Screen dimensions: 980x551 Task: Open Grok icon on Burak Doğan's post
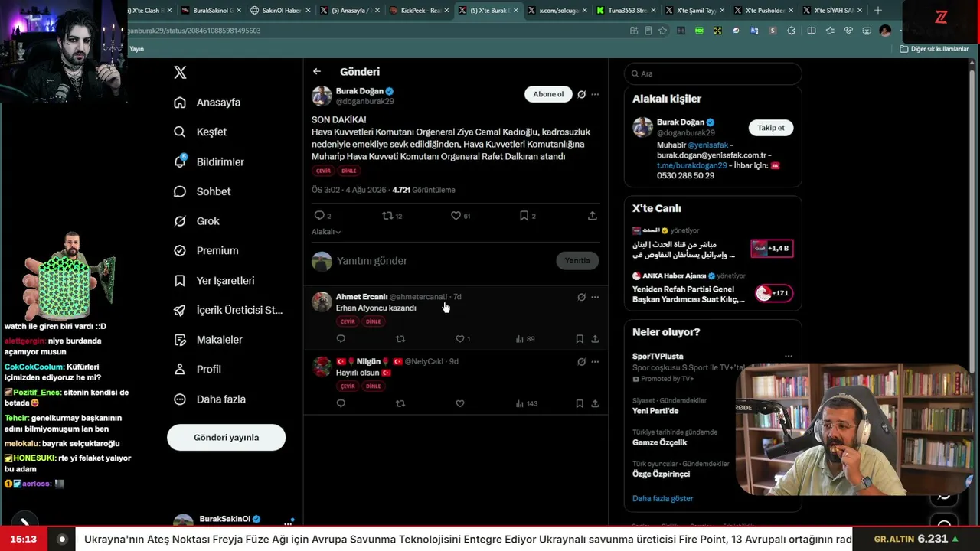(x=581, y=94)
